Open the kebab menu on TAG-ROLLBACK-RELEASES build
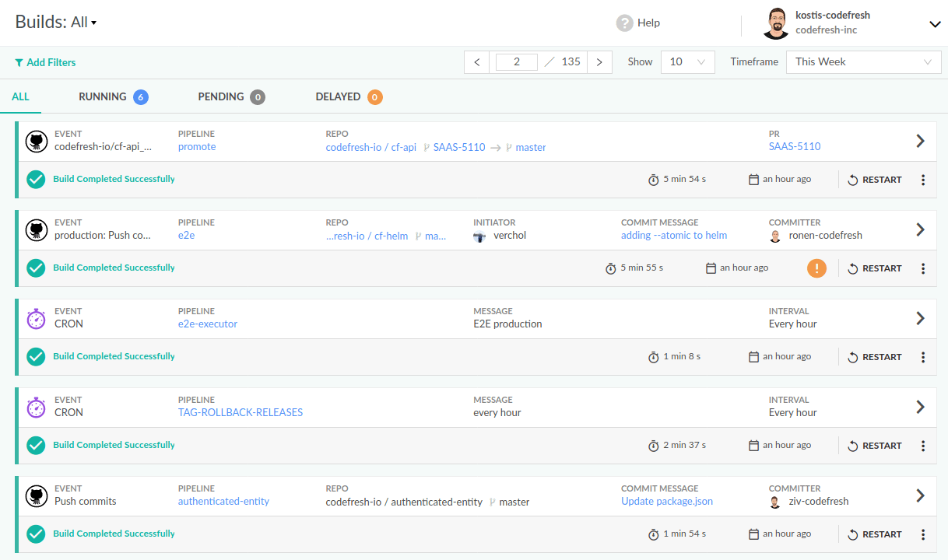948x560 pixels. [923, 446]
